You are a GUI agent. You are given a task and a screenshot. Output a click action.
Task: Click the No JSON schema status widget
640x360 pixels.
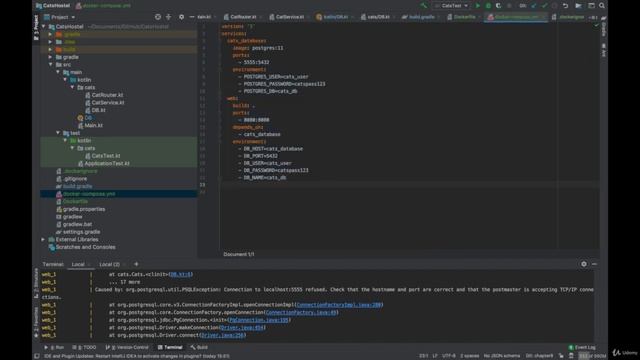[x=502, y=356]
